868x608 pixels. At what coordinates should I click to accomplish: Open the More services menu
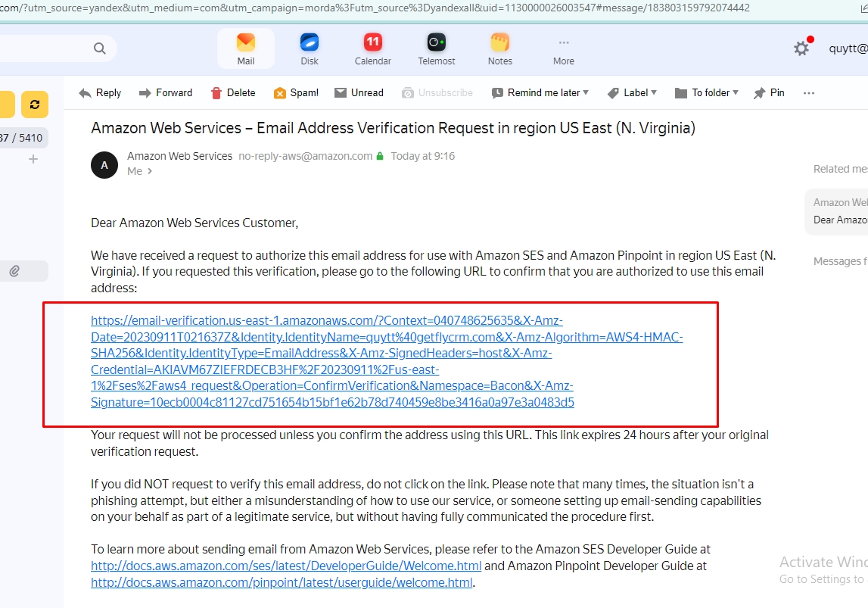pos(563,48)
